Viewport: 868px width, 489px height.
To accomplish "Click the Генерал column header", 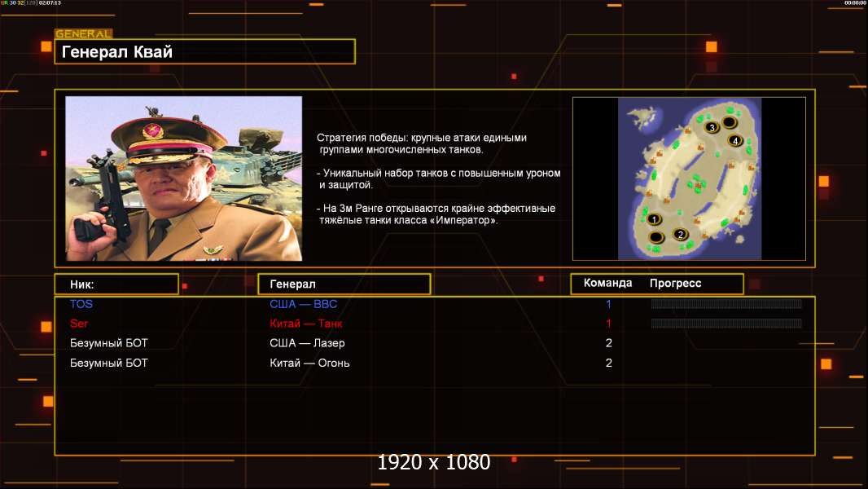I will click(x=344, y=284).
